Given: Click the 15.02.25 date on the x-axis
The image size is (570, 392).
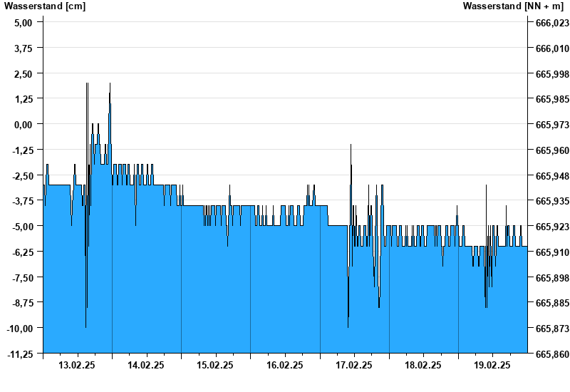Looking at the screenshot, I should [x=215, y=366].
